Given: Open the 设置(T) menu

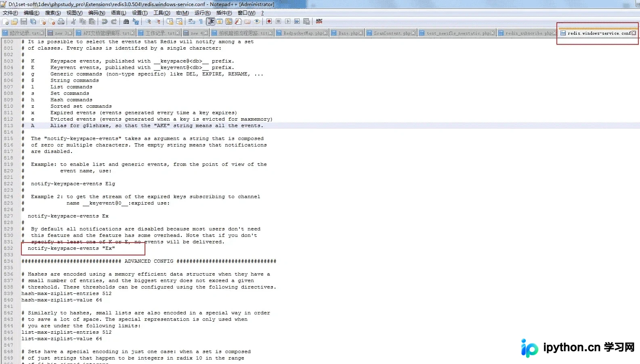Looking at the screenshot, I should pyautogui.click(x=140, y=13).
